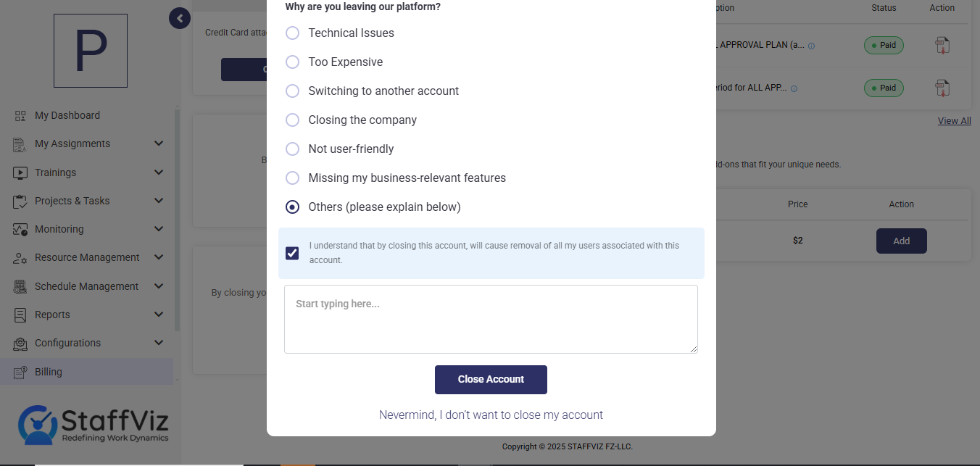
Task: Select the Trainings play icon
Action: (x=20, y=172)
